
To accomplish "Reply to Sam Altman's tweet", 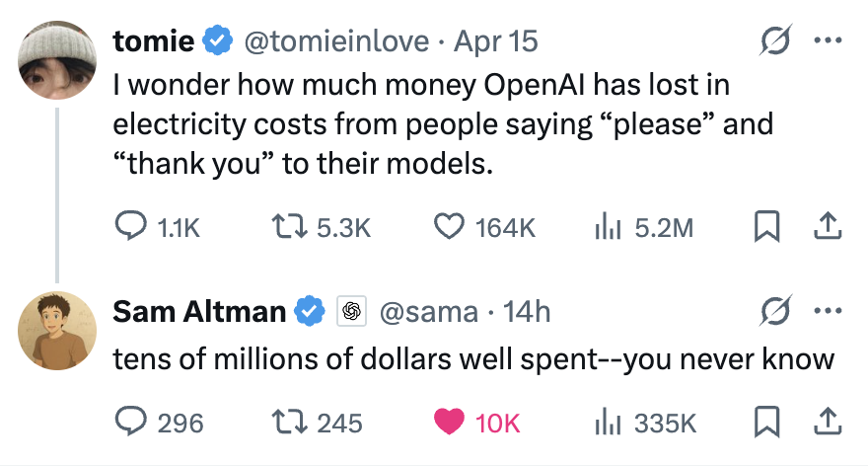I will [133, 423].
